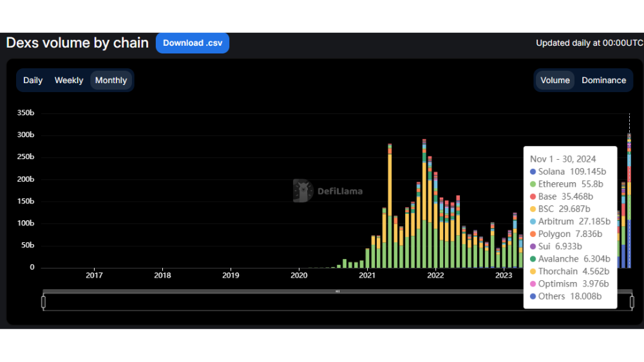Click the 'Others 18.008b' tooltip row
The width and height of the screenshot is (644, 362).
(x=565, y=296)
